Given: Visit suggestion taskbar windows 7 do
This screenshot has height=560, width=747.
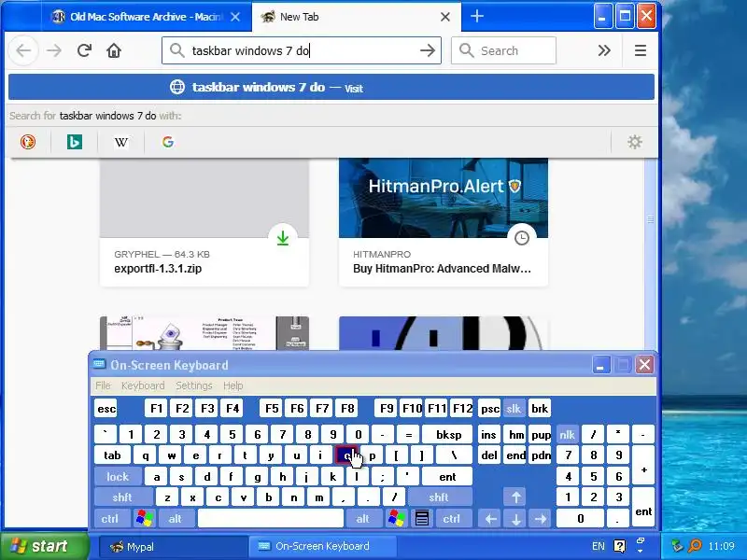Looking at the screenshot, I should pyautogui.click(x=331, y=87).
